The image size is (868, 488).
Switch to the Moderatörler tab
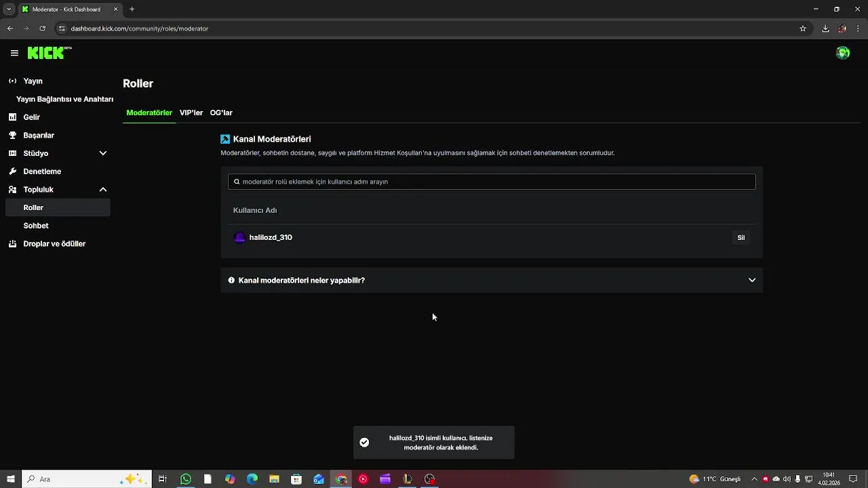click(x=149, y=113)
